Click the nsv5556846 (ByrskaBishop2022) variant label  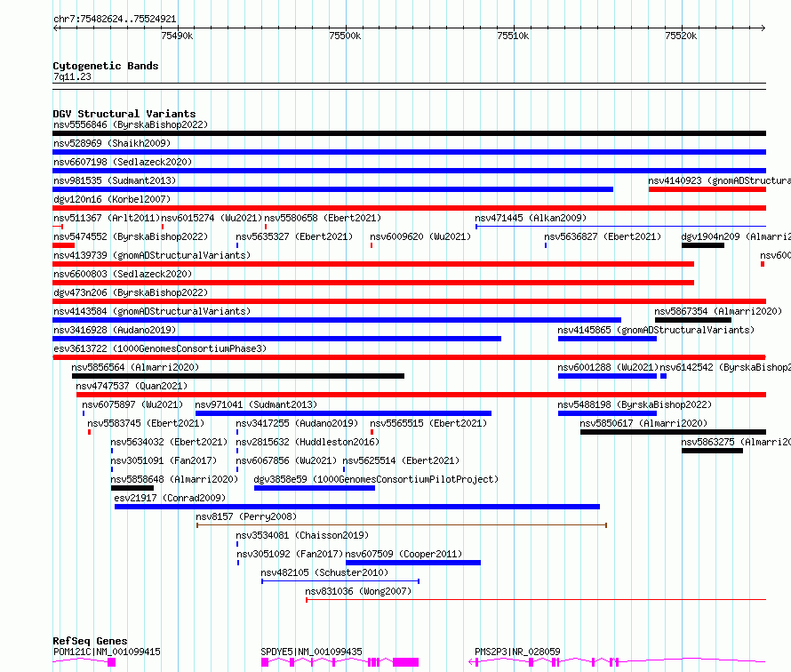coord(131,124)
